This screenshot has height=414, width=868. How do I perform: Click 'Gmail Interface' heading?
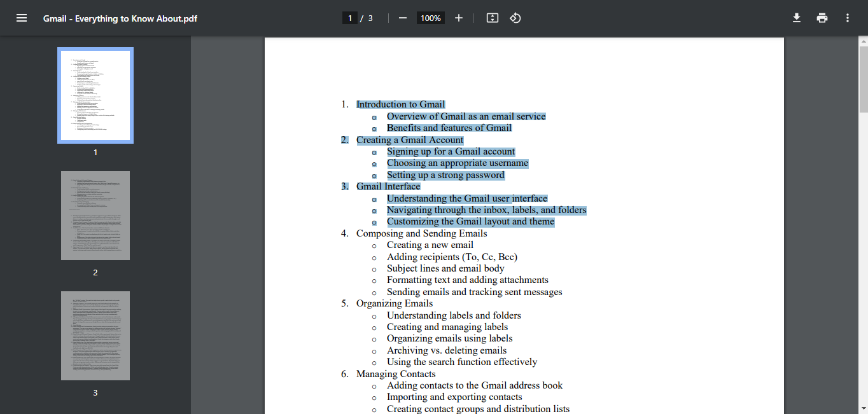(x=388, y=186)
